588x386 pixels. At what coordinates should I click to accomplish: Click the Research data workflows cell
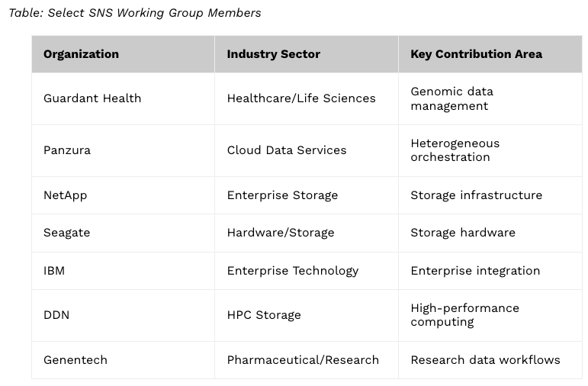click(485, 360)
